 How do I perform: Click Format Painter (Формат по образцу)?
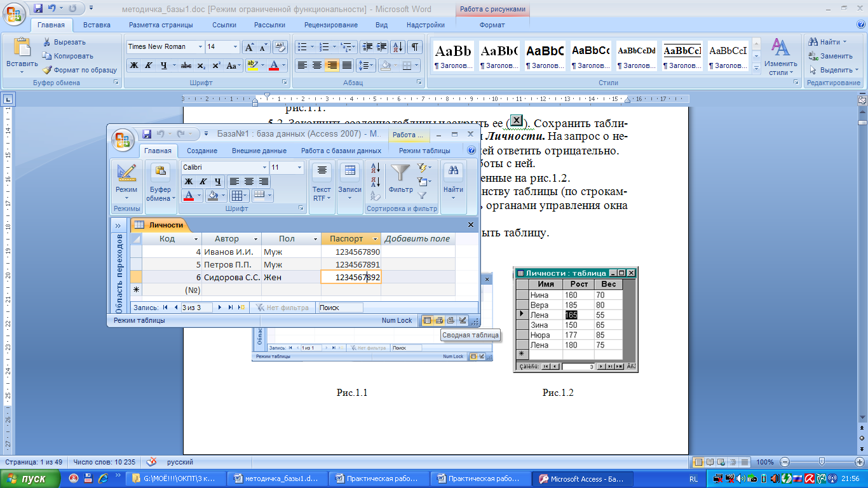click(x=79, y=70)
